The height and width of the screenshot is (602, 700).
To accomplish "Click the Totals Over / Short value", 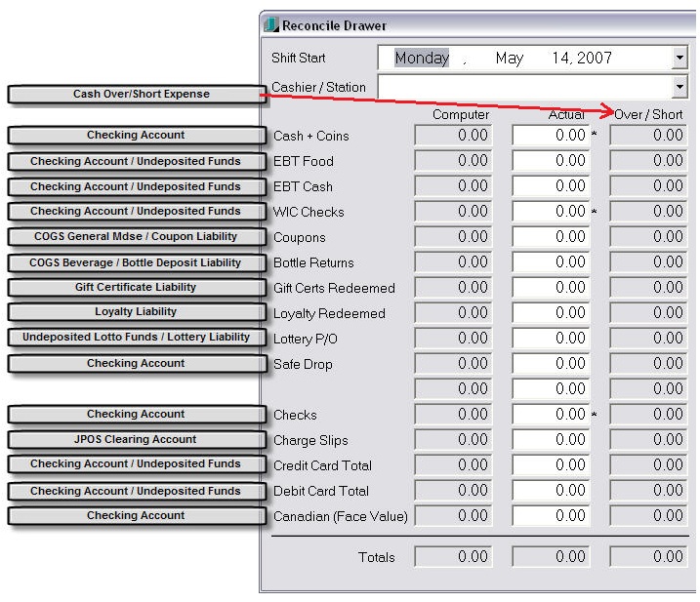I will [x=648, y=556].
